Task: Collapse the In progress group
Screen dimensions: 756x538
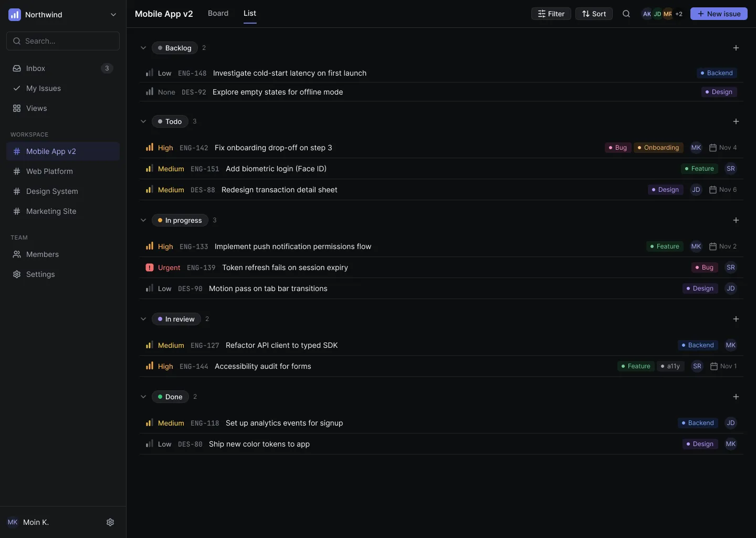Action: pos(143,220)
